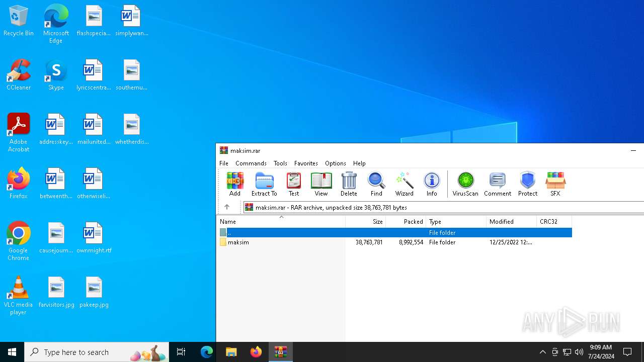Open the View file tool

(321, 184)
